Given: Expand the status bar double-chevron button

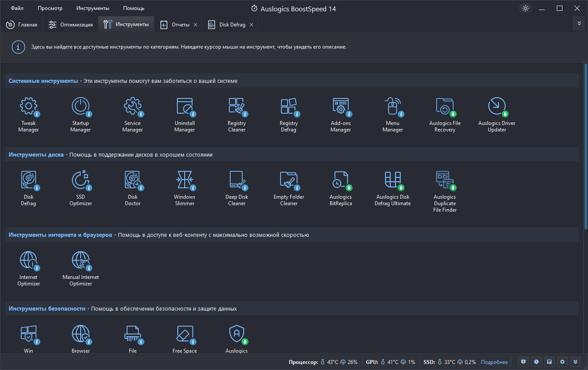Looking at the screenshot, I should (x=575, y=361).
